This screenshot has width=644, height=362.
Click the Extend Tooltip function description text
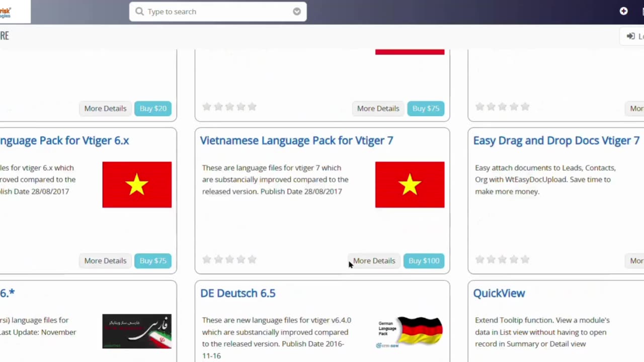[x=542, y=332]
